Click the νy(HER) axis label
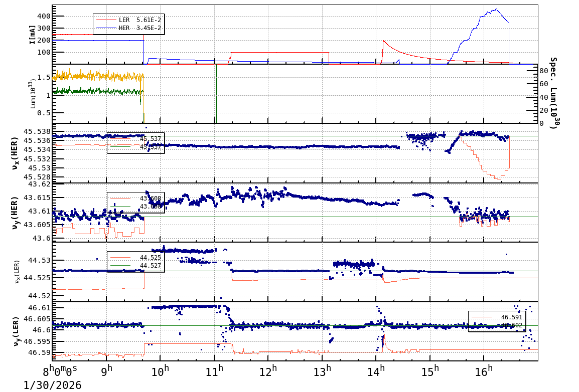 click(15, 213)
